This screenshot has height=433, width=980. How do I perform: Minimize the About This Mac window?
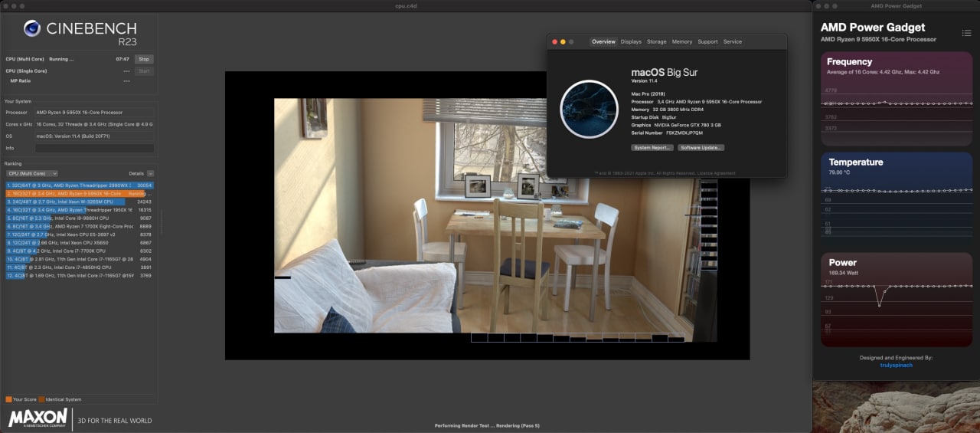coord(563,41)
